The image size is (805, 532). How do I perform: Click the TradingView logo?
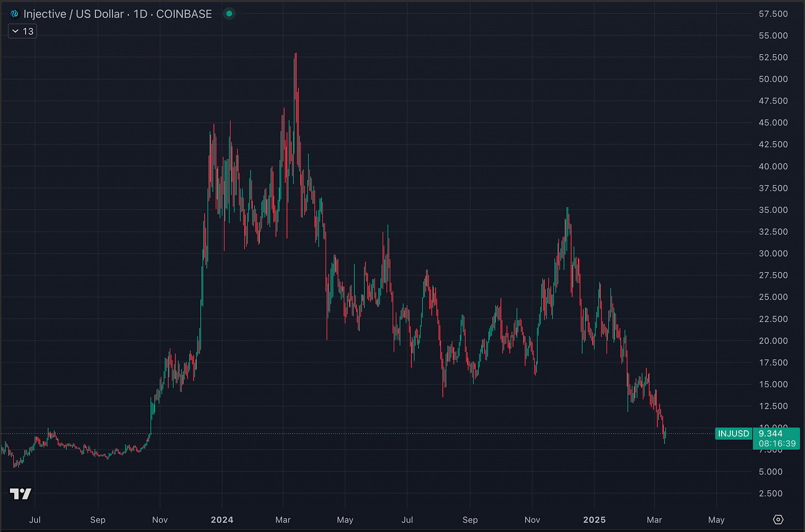(x=20, y=494)
